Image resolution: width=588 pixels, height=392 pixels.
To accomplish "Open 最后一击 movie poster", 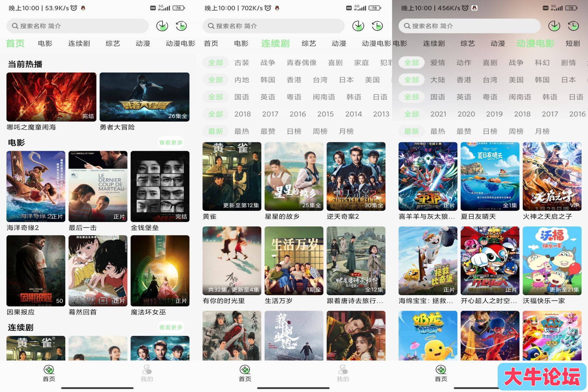I will [98, 186].
